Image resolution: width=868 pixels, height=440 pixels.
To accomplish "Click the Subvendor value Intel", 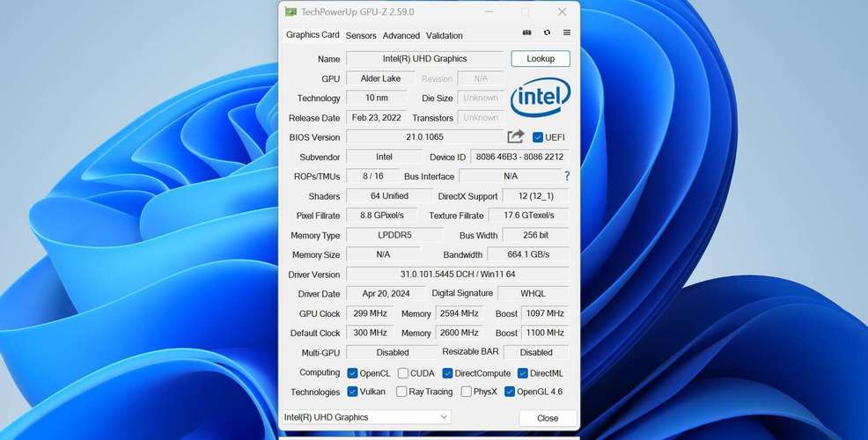I will point(384,157).
